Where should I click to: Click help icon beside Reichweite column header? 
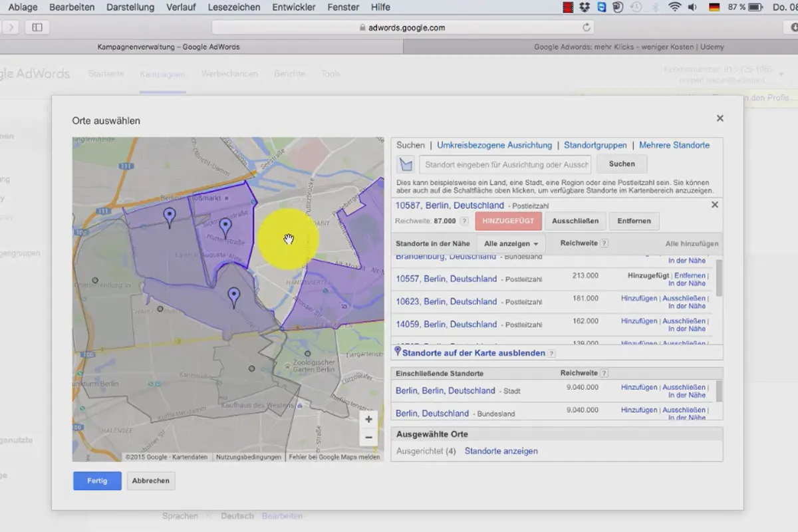point(604,243)
